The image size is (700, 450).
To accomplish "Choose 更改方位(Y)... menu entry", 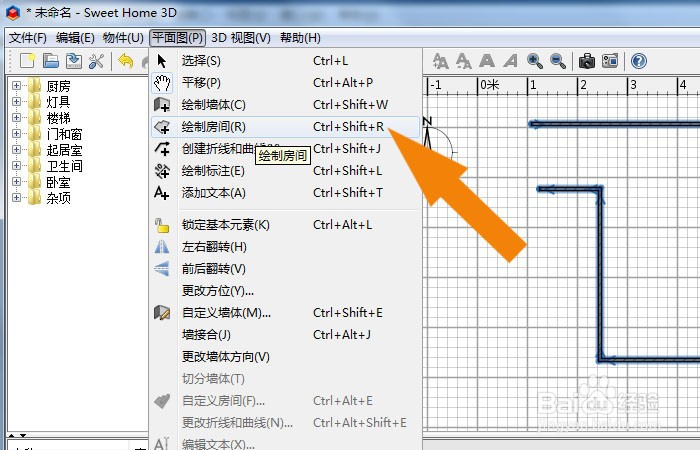I will (285, 291).
